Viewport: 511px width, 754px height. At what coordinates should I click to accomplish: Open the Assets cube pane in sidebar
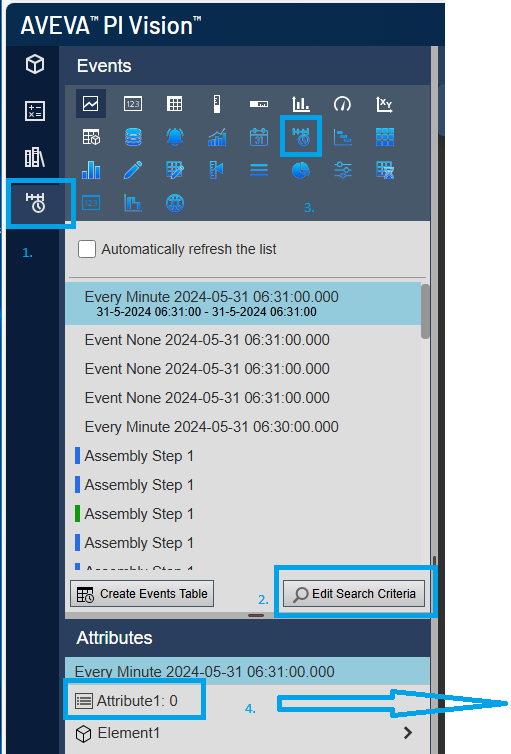pyautogui.click(x=35, y=64)
